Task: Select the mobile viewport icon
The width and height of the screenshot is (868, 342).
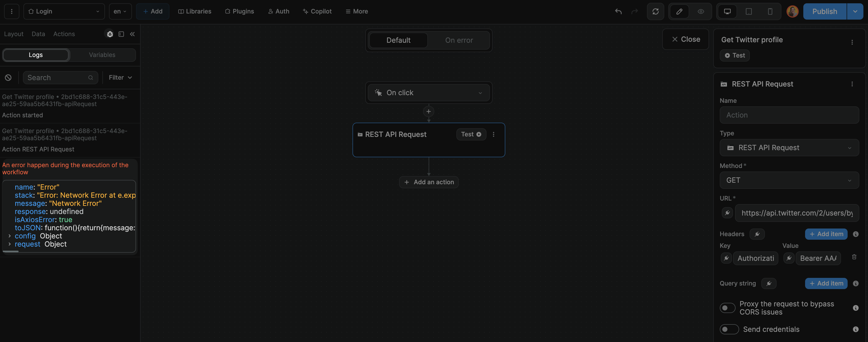Action: pyautogui.click(x=770, y=11)
